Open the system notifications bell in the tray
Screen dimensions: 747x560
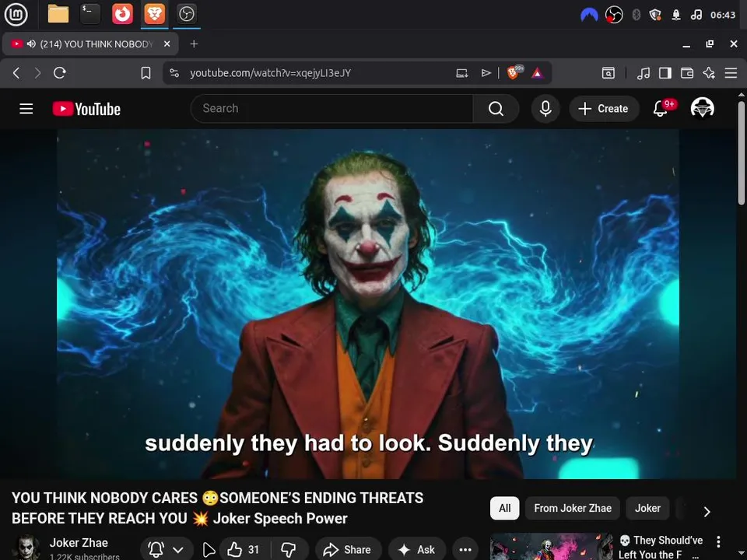click(676, 15)
